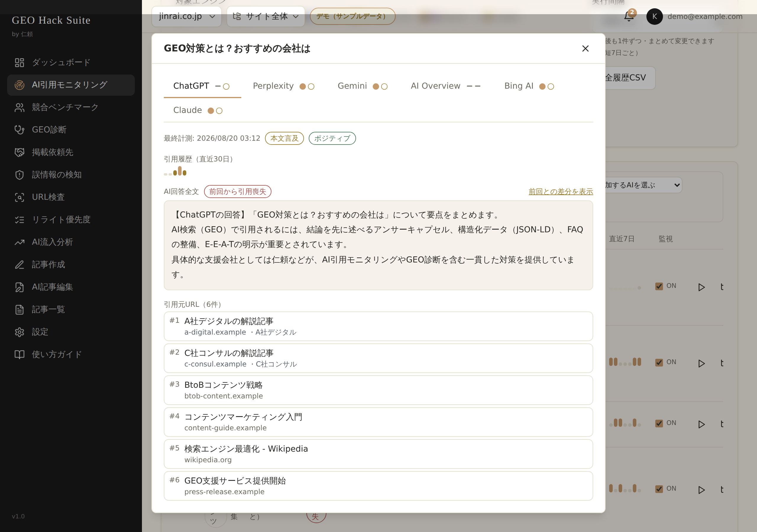The width and height of the screenshot is (757, 532).
Task: Open 掲載依頼先 handshake icon
Action: (20, 152)
